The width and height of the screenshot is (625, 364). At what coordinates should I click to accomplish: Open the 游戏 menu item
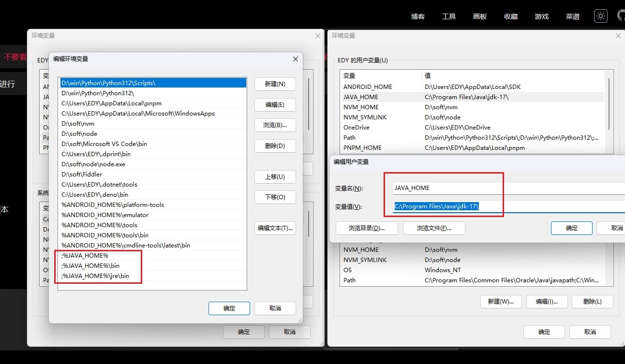coord(542,16)
